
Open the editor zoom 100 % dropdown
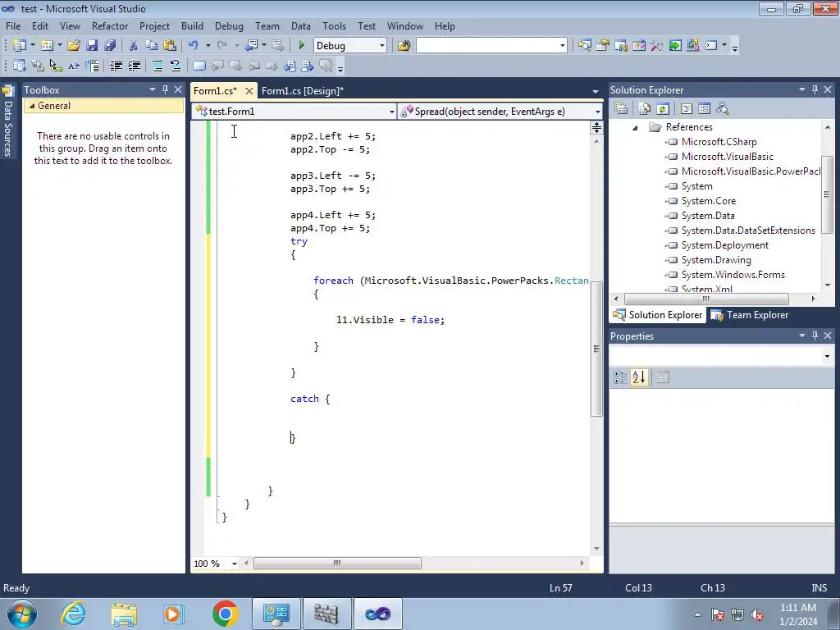pyautogui.click(x=234, y=564)
